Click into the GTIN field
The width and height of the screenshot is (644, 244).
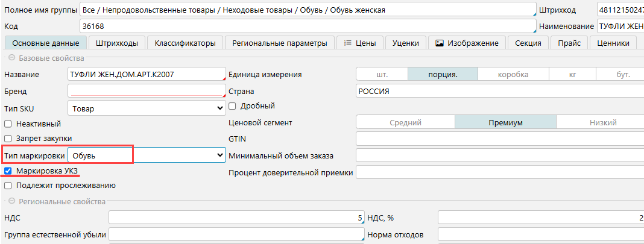coord(499,139)
